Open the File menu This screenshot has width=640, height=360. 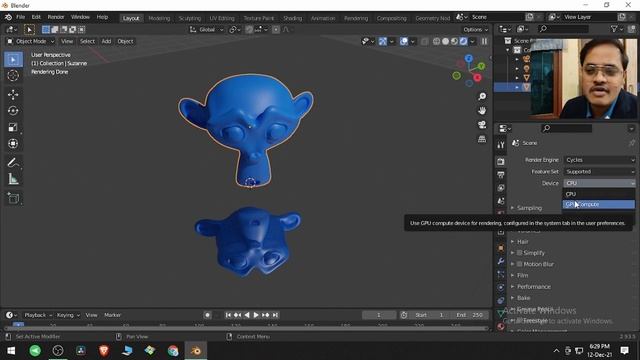coord(20,17)
